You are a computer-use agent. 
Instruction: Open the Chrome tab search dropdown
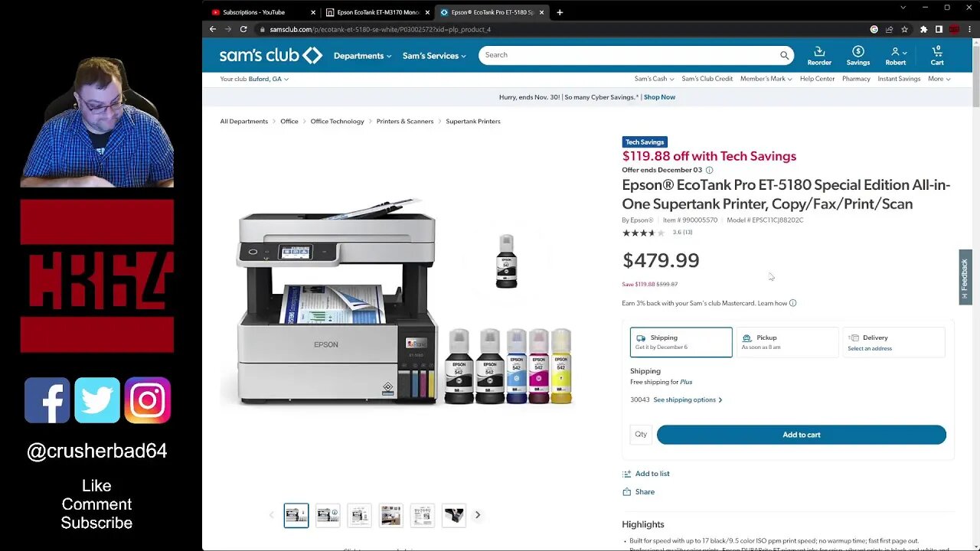[x=903, y=8]
